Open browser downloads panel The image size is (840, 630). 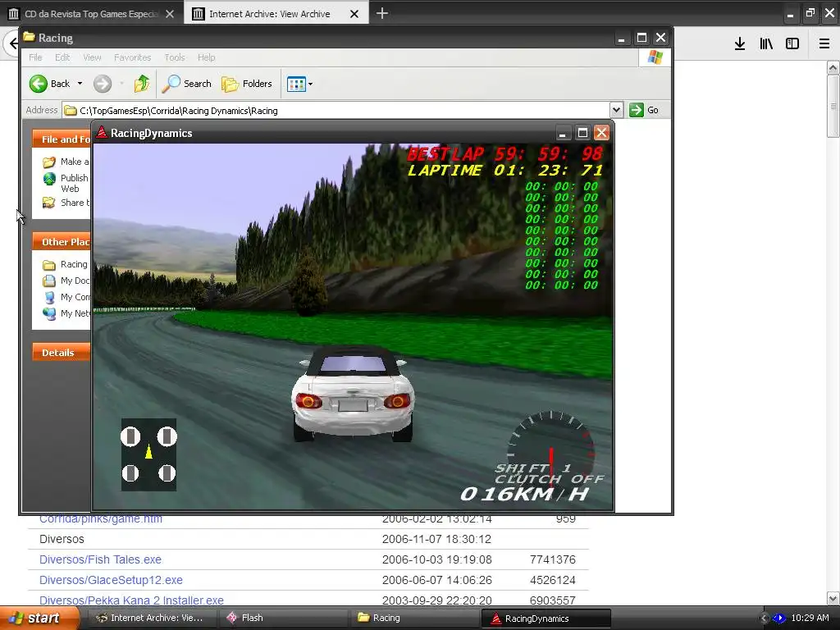tap(740, 43)
